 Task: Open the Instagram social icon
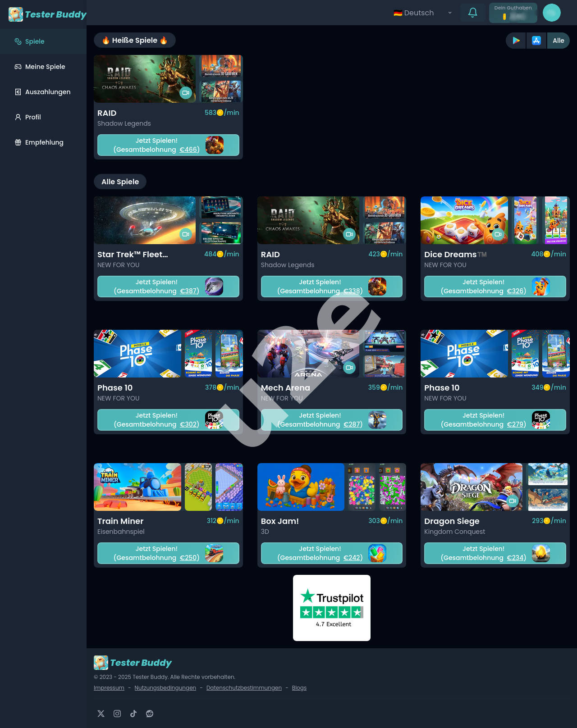click(117, 714)
